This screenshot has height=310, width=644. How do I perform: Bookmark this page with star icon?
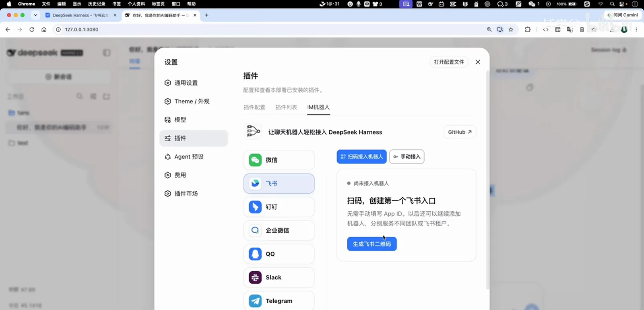[511, 29]
